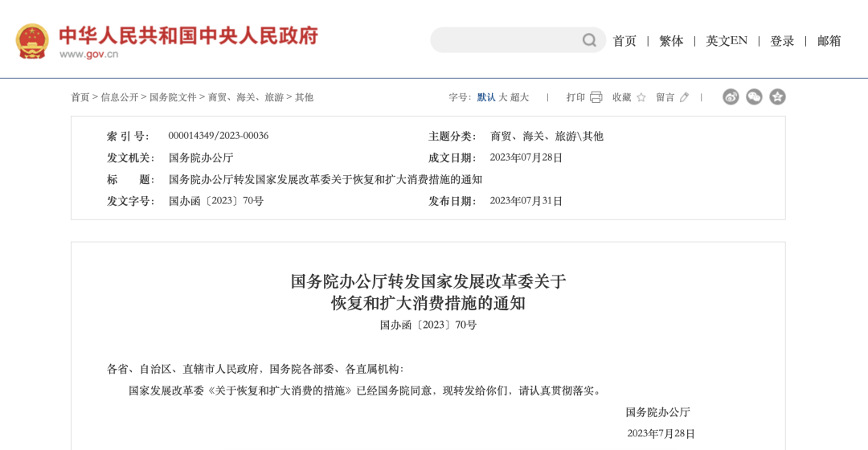This screenshot has height=450, width=868.
Task: Click the printer icon
Action: pyautogui.click(x=596, y=97)
